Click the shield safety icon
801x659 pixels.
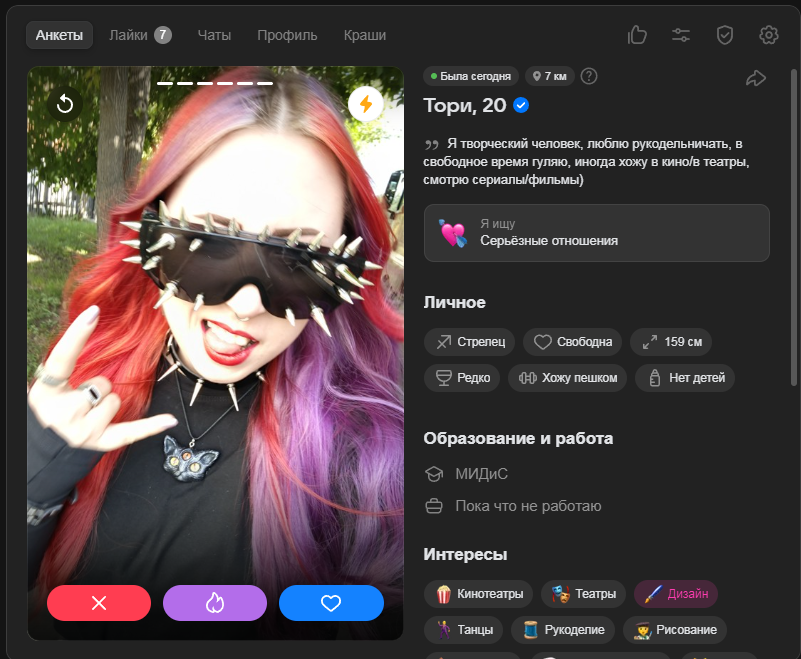click(724, 35)
